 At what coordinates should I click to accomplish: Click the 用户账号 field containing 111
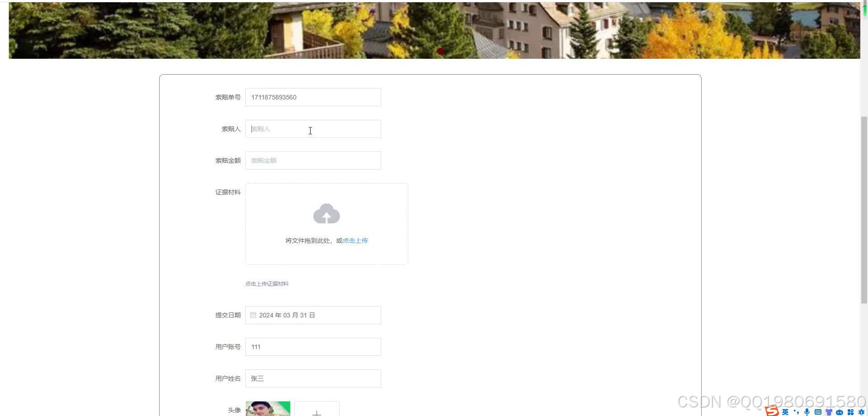click(313, 347)
